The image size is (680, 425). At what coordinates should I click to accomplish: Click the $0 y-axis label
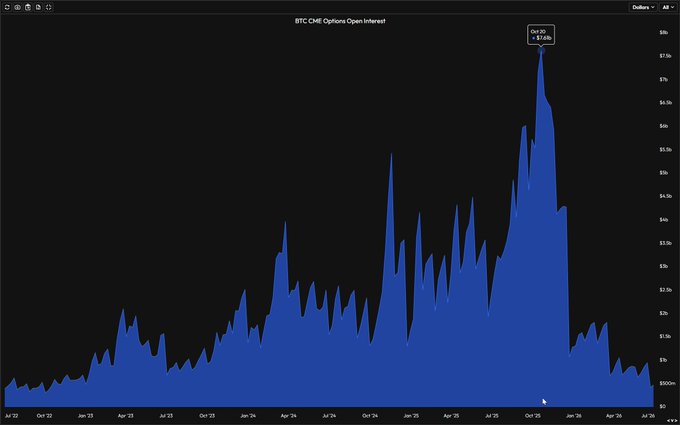(663, 407)
